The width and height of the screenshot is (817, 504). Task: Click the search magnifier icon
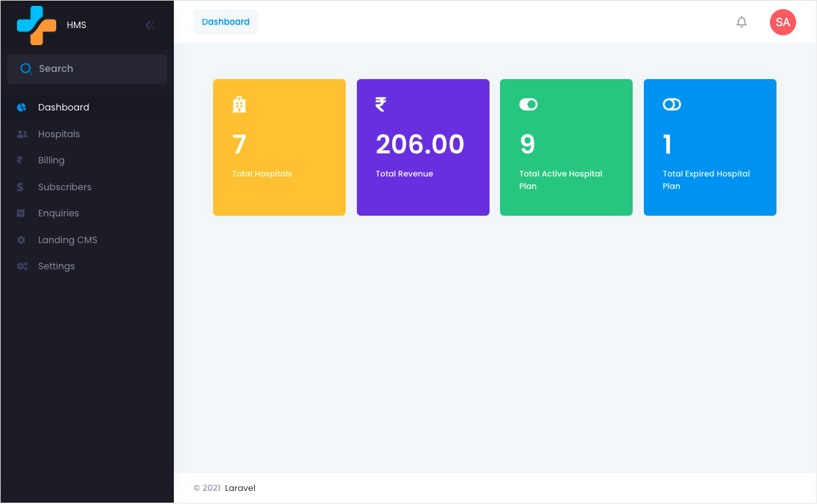26,68
